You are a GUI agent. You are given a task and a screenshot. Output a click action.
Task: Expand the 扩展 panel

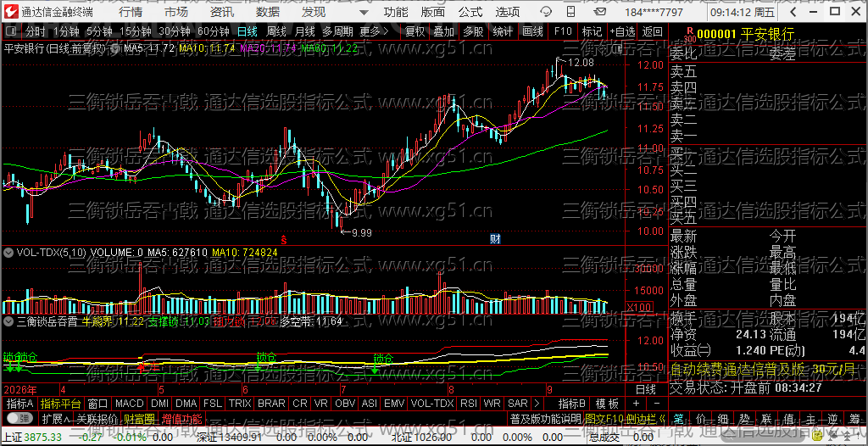click(55, 418)
